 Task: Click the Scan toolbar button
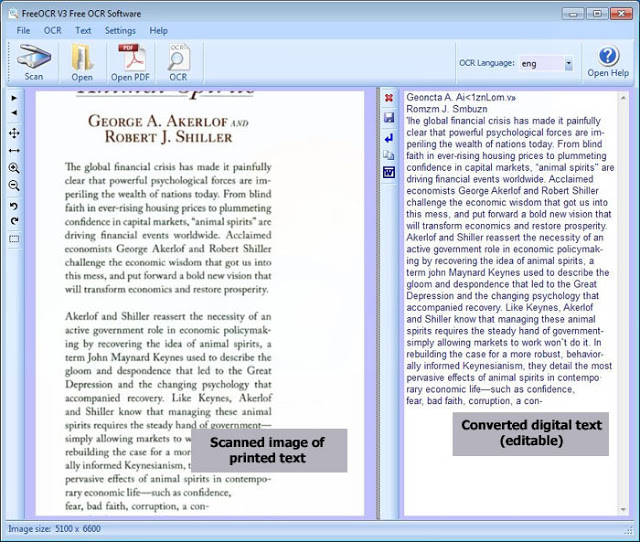(x=33, y=62)
